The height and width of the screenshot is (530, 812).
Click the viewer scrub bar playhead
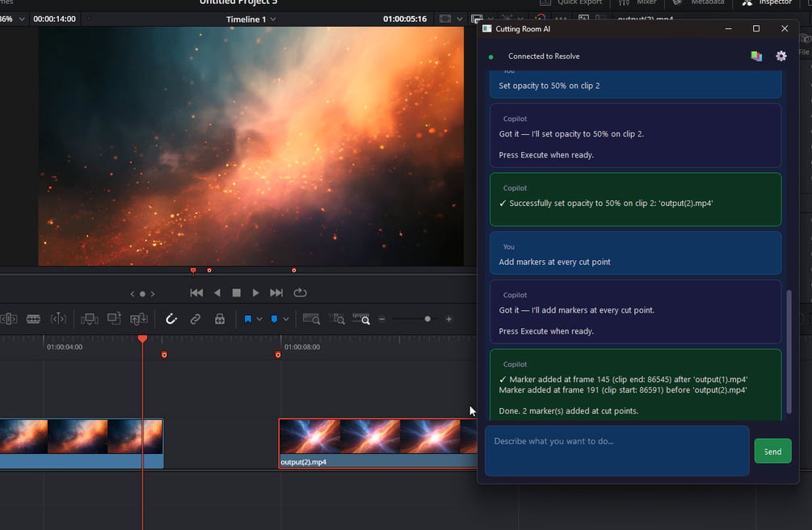(193, 271)
